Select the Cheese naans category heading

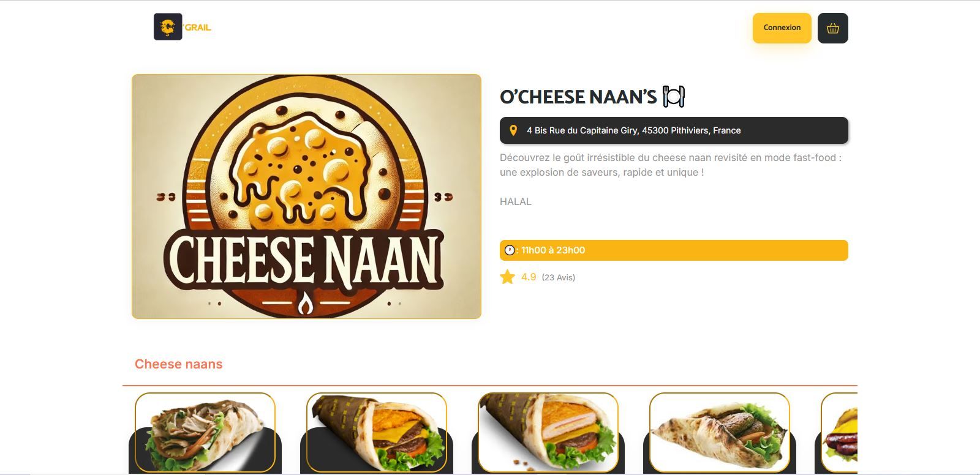click(x=179, y=364)
